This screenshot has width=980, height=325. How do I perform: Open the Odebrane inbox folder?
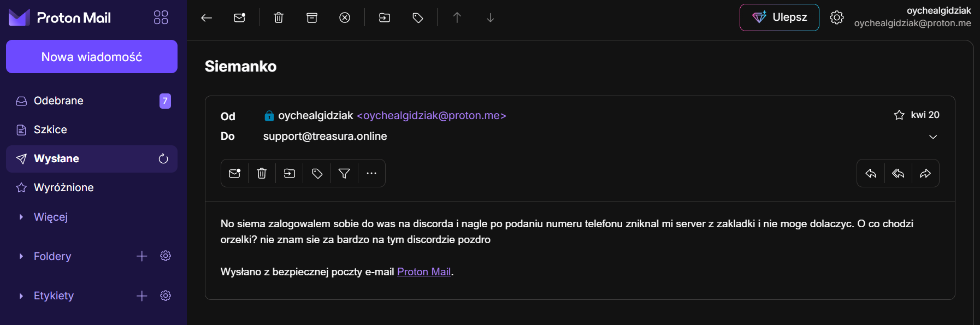point(58,101)
